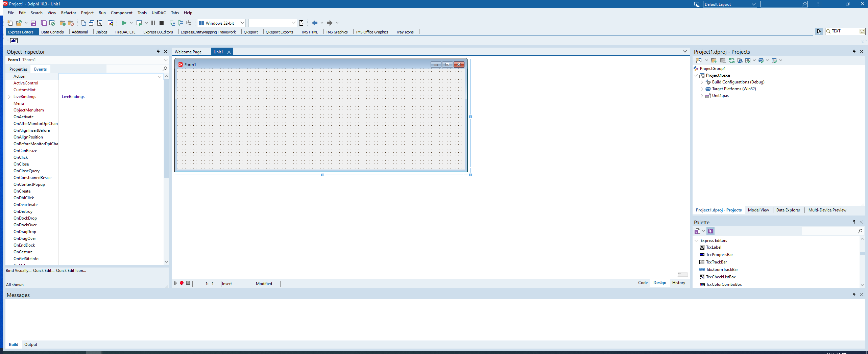Click the blue Back navigation arrow
868x354 pixels.
pyautogui.click(x=315, y=23)
